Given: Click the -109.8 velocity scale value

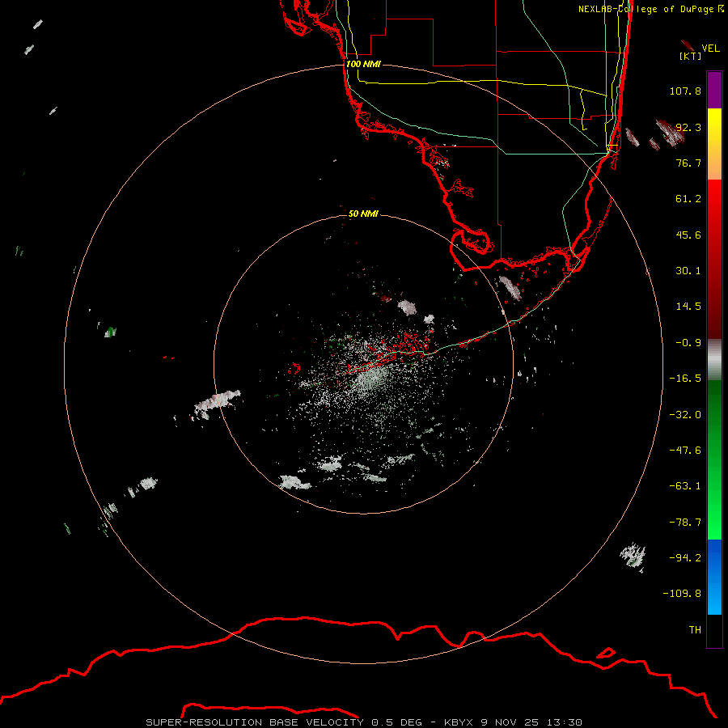Looking at the screenshot, I should [682, 594].
